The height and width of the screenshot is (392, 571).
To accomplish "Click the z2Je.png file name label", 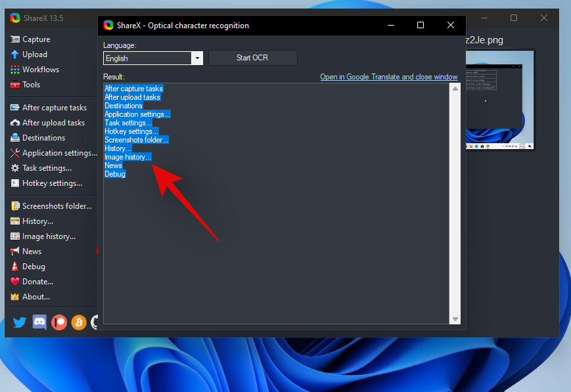I will point(484,40).
